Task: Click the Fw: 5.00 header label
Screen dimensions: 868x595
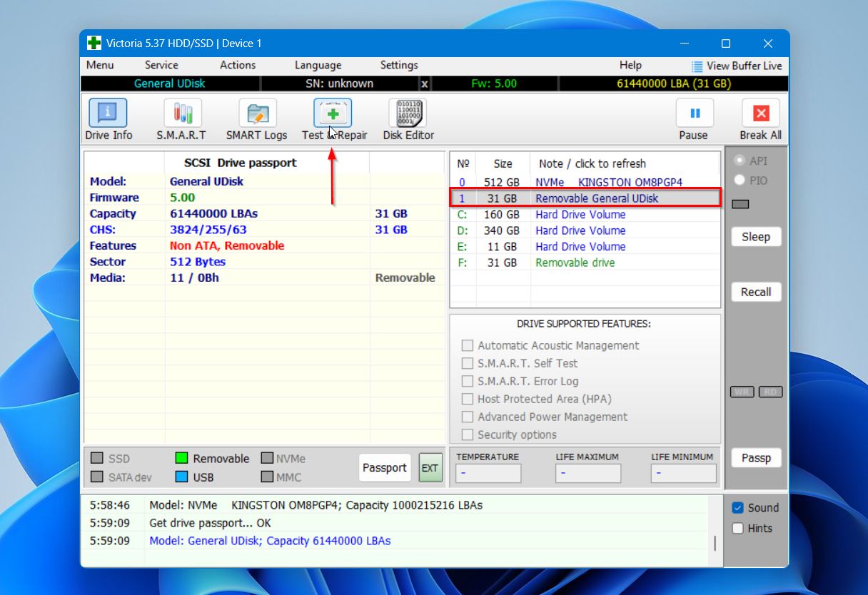Action: click(494, 83)
